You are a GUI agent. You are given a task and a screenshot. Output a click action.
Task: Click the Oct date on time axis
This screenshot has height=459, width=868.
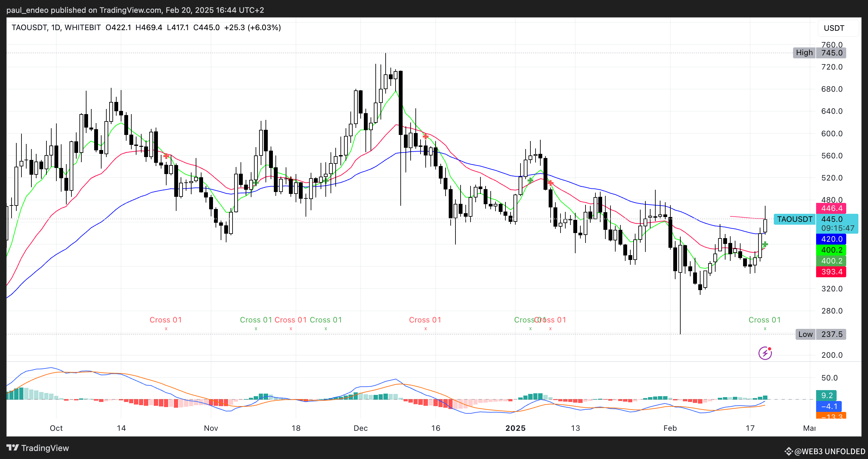click(56, 428)
